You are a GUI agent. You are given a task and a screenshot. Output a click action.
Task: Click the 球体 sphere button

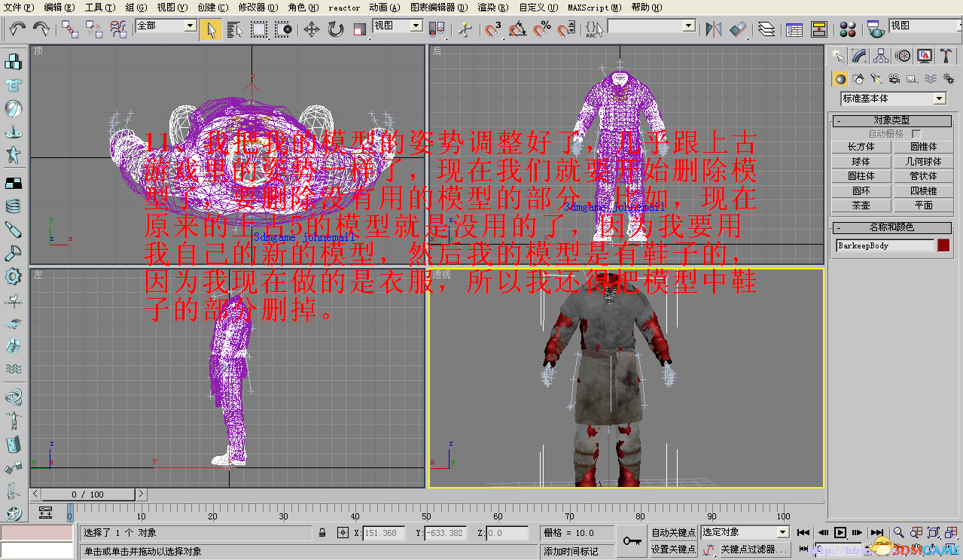pos(861,162)
